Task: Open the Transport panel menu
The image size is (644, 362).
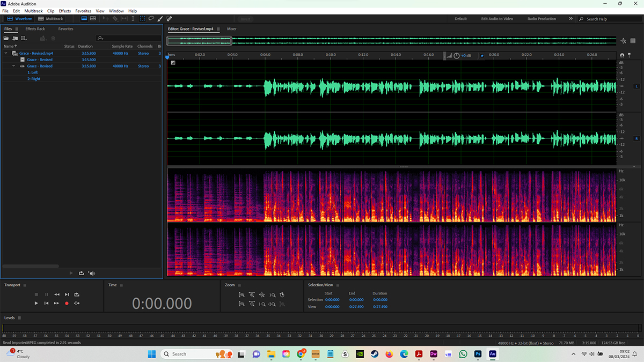Action: point(25,285)
